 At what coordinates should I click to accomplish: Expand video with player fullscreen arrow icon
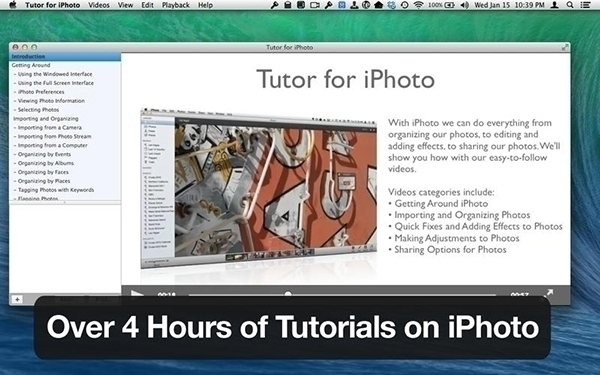coord(548,293)
